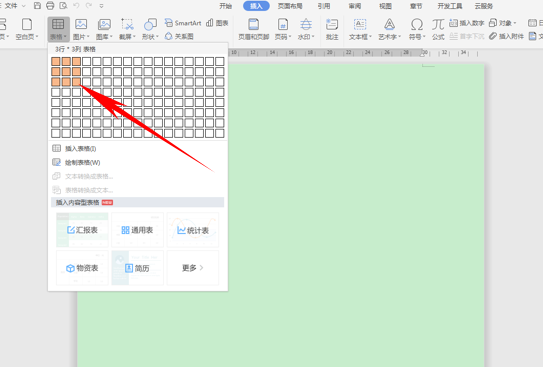Click the 表格 table button in ribbon
Viewport: 543px width, 367px height.
[58, 29]
